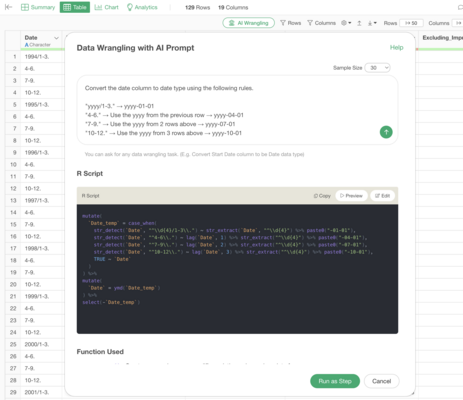
Task: Click the Excluding_Imp column header
Action: (442, 38)
